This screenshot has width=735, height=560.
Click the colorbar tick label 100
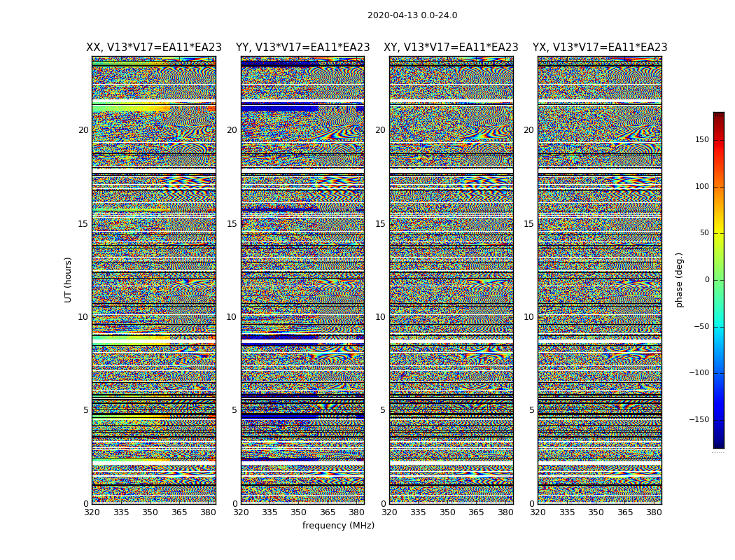pyautogui.click(x=702, y=186)
